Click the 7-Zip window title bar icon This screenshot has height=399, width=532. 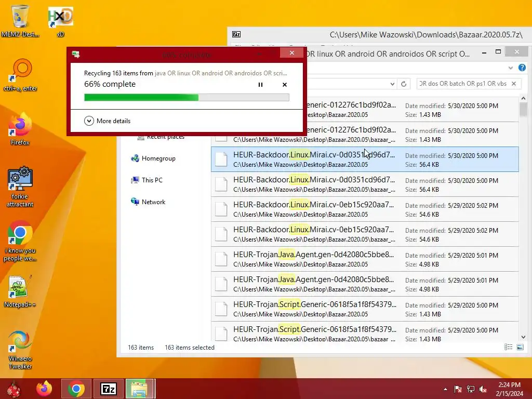click(x=236, y=34)
